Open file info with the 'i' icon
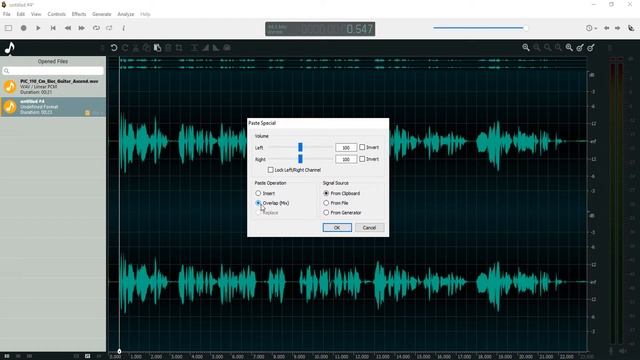Viewport: 640px width, 360px height. point(123,28)
